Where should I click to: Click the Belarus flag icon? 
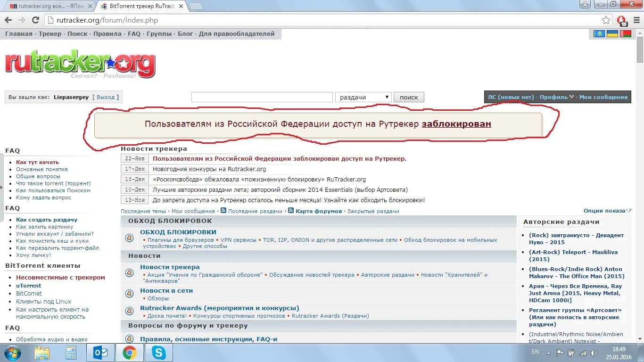click(626, 34)
